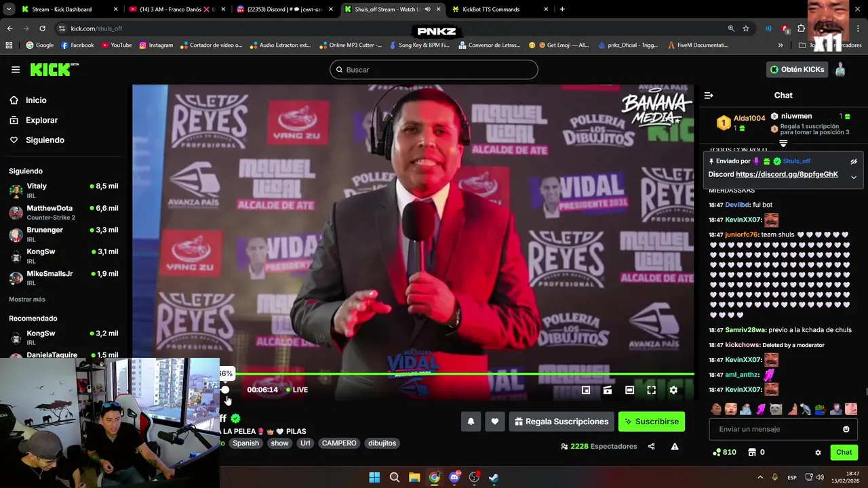The width and height of the screenshot is (868, 488).
Task: Open Vitaly's channel in followed list
Action: point(64,190)
